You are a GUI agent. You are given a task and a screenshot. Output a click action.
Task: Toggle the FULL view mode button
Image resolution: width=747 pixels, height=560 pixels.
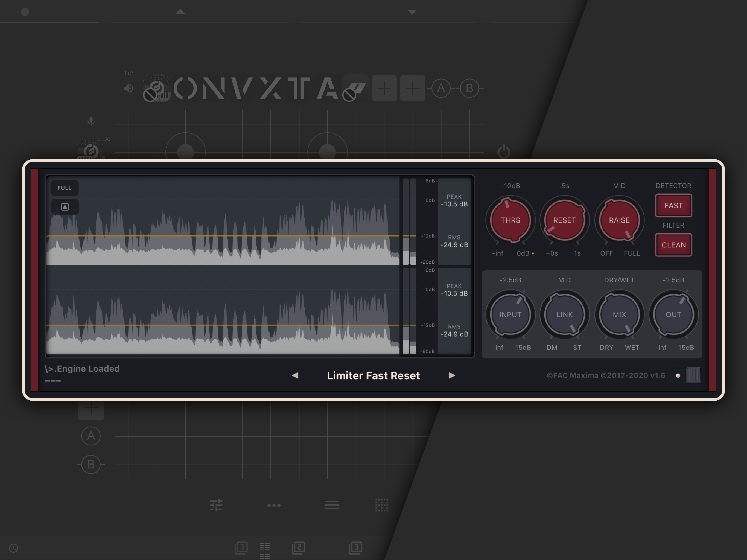[65, 188]
